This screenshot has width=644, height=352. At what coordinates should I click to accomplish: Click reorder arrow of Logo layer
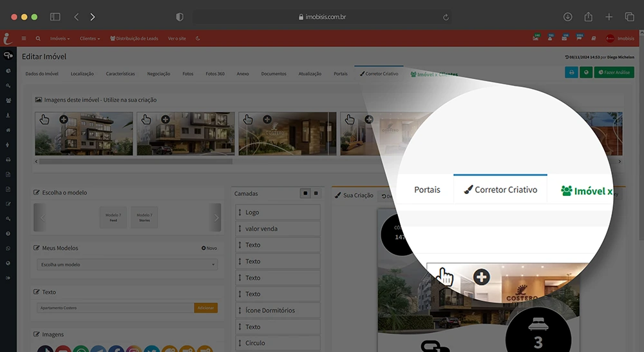coord(240,212)
